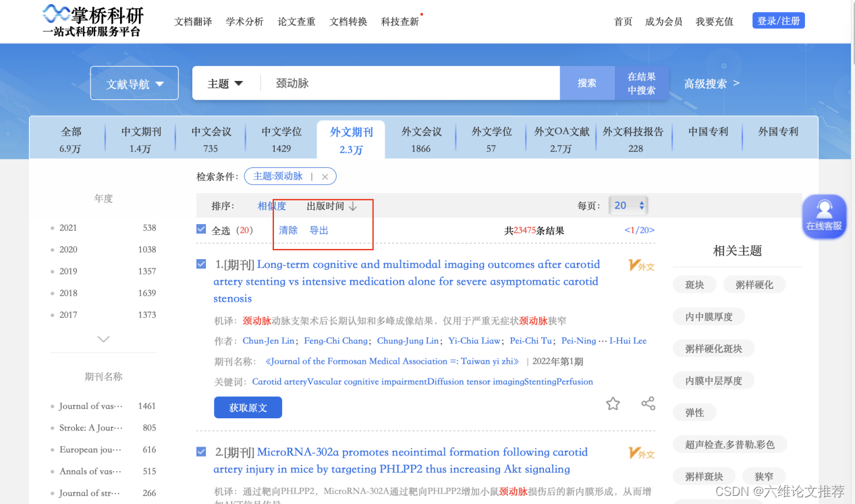
Task: Toggle sort direction arrow beside 出版时间
Action: pyautogui.click(x=353, y=206)
